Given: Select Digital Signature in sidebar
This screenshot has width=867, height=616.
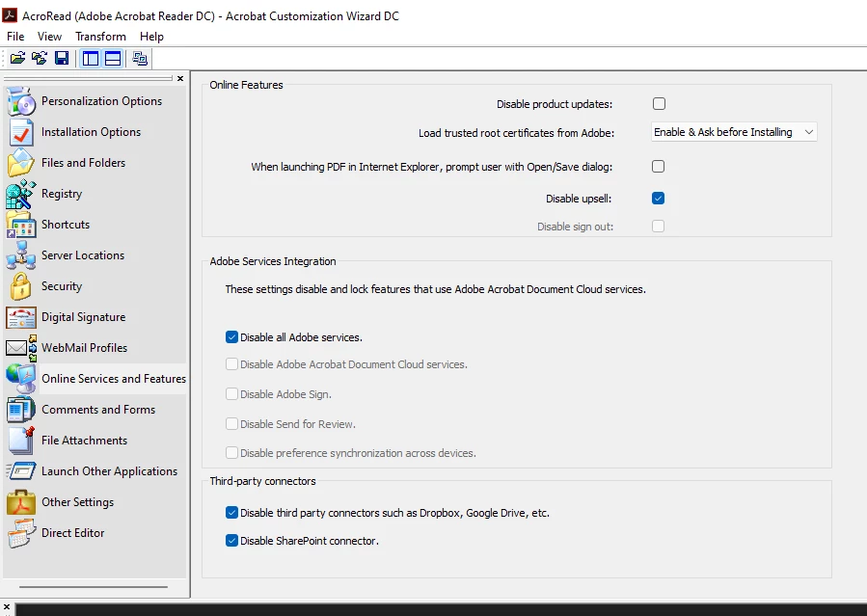Looking at the screenshot, I should point(84,317).
